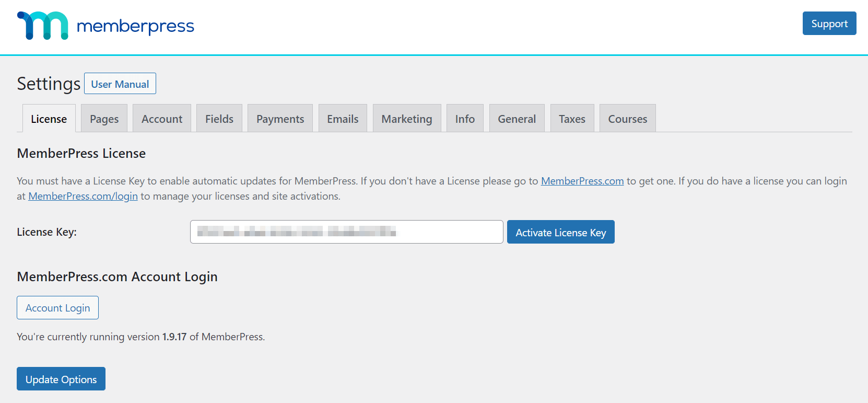The width and height of the screenshot is (868, 403).
Task: Switch to the Marketing tab
Action: [x=407, y=119]
